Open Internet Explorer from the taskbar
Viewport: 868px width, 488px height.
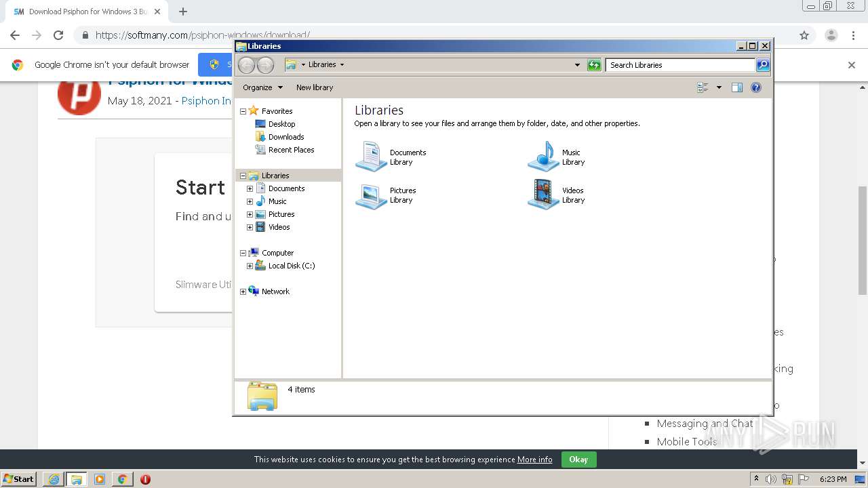(54, 479)
